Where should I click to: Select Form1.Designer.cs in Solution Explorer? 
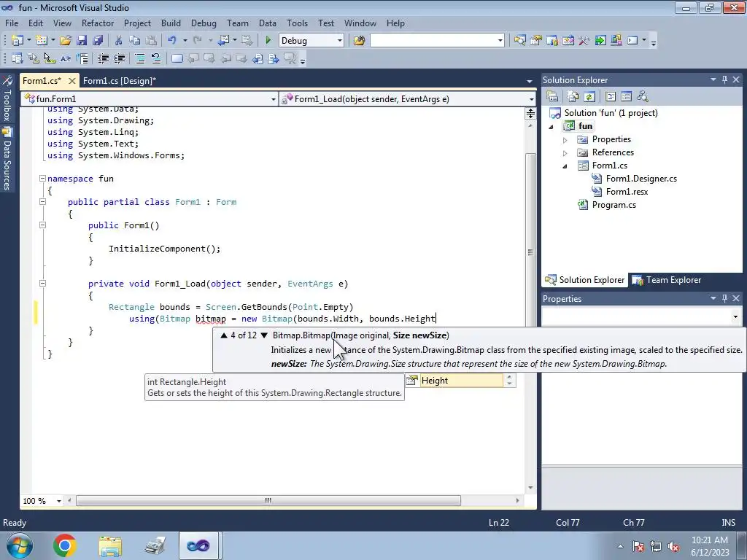tap(641, 179)
